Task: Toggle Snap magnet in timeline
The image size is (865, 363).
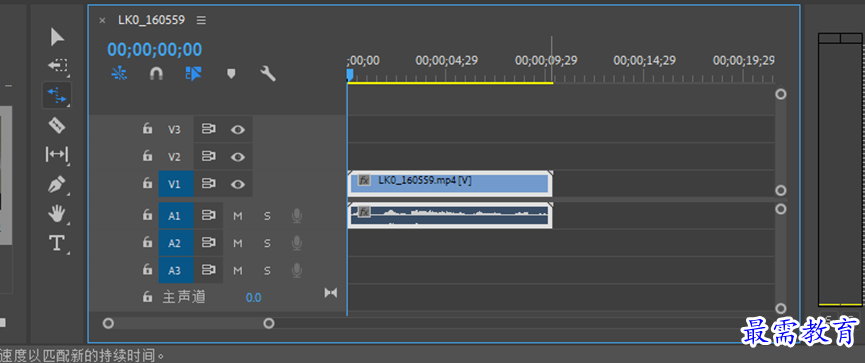Action: click(157, 73)
